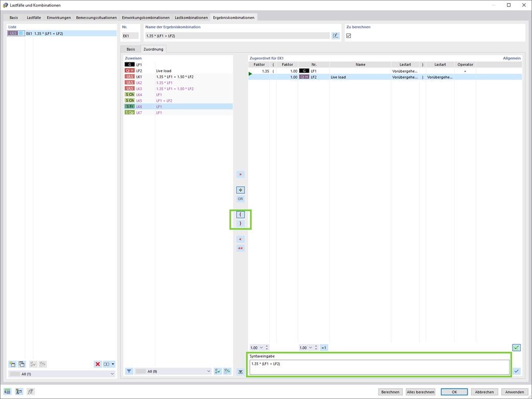
Task: Click the green check validate icon above the syntax field
Action: (x=516, y=347)
